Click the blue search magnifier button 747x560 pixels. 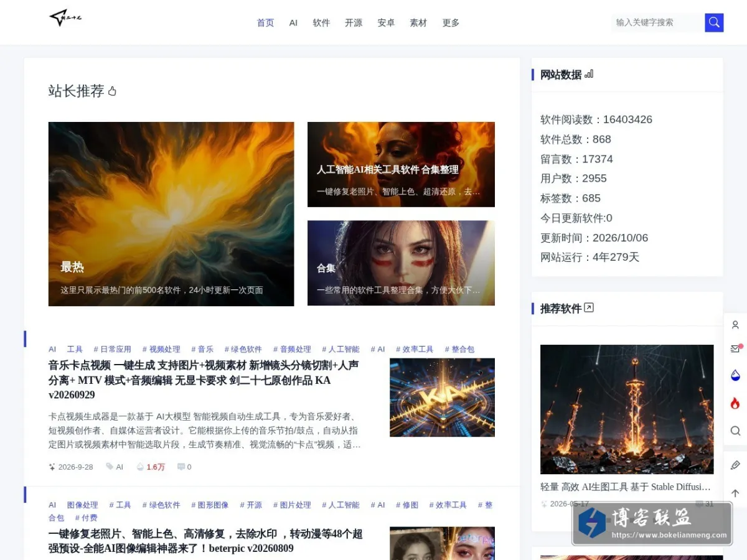(714, 22)
